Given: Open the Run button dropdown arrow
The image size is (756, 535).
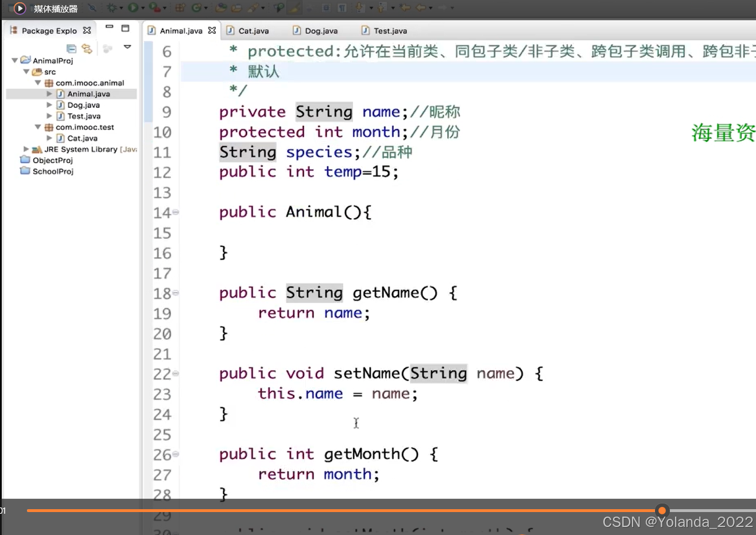Looking at the screenshot, I should click(x=142, y=8).
